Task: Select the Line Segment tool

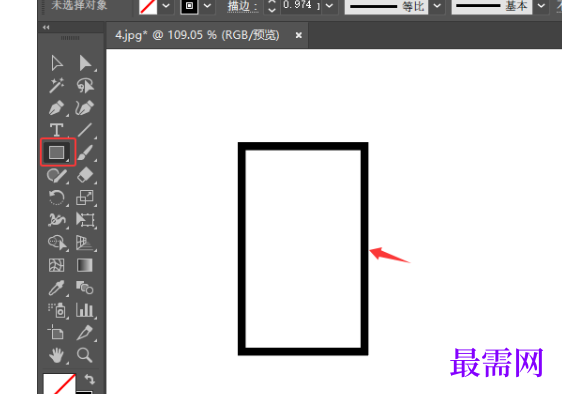Action: 85,130
